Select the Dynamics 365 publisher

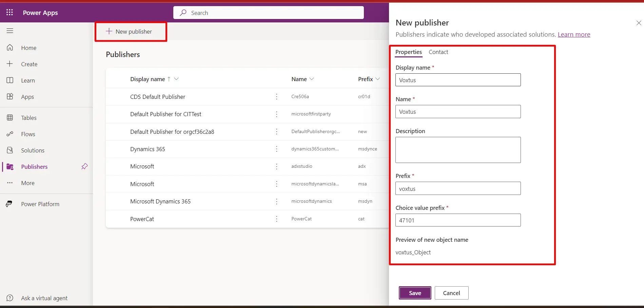pos(148,149)
